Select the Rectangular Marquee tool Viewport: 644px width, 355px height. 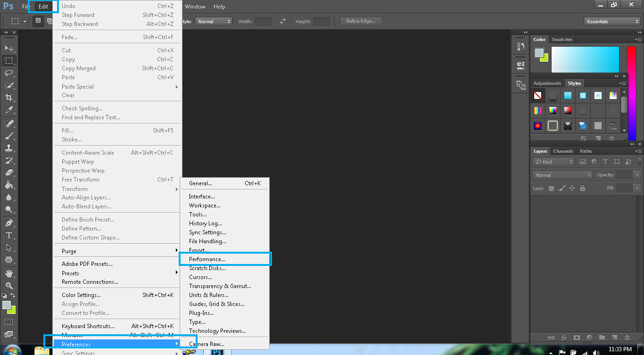pos(9,60)
